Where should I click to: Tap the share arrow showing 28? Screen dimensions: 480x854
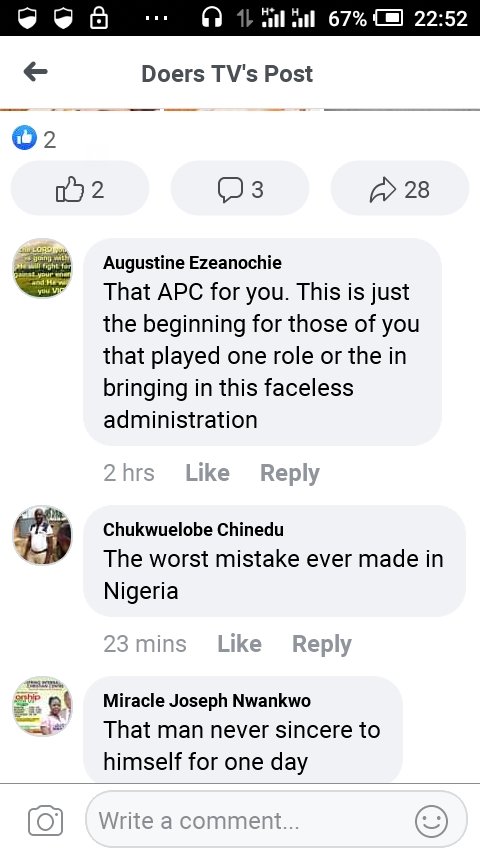(399, 188)
